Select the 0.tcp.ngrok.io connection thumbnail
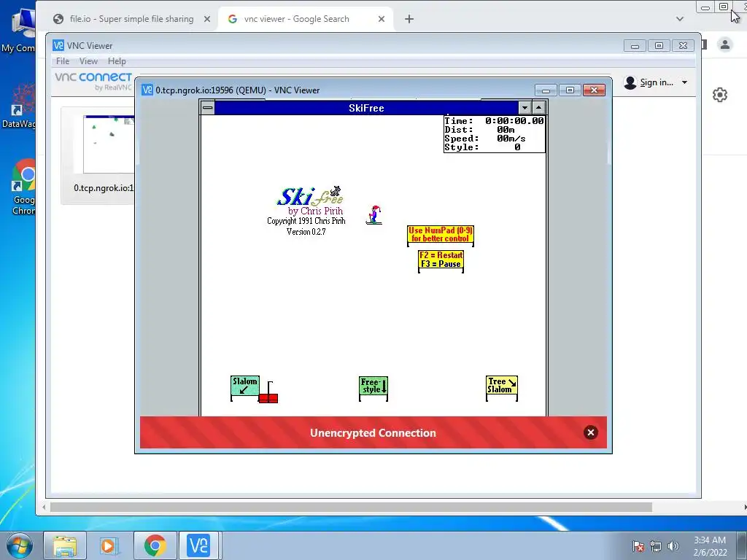Viewport: 747px width, 560px height. click(98, 155)
